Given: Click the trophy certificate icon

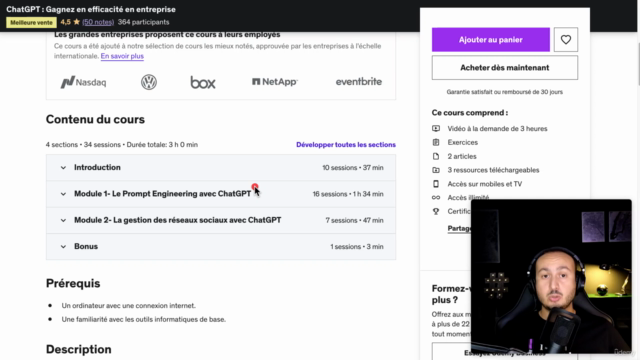Looking at the screenshot, I should click(436, 211).
